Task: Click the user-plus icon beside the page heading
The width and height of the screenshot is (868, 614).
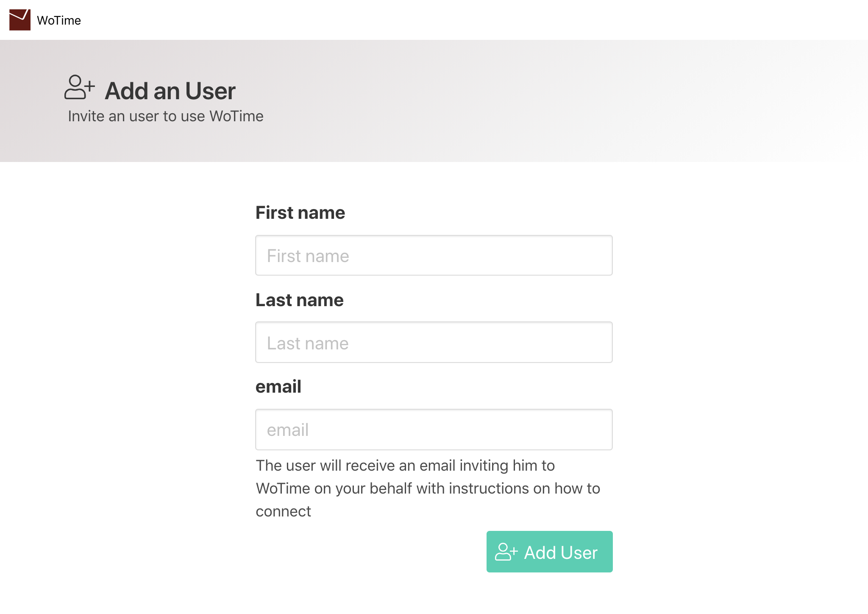Action: pyautogui.click(x=79, y=87)
